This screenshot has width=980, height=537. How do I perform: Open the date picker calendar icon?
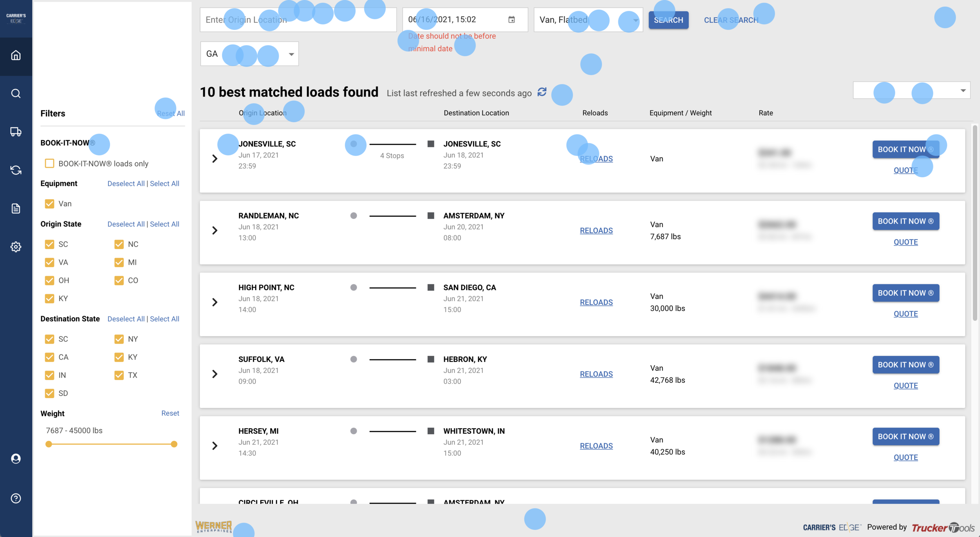click(x=512, y=20)
